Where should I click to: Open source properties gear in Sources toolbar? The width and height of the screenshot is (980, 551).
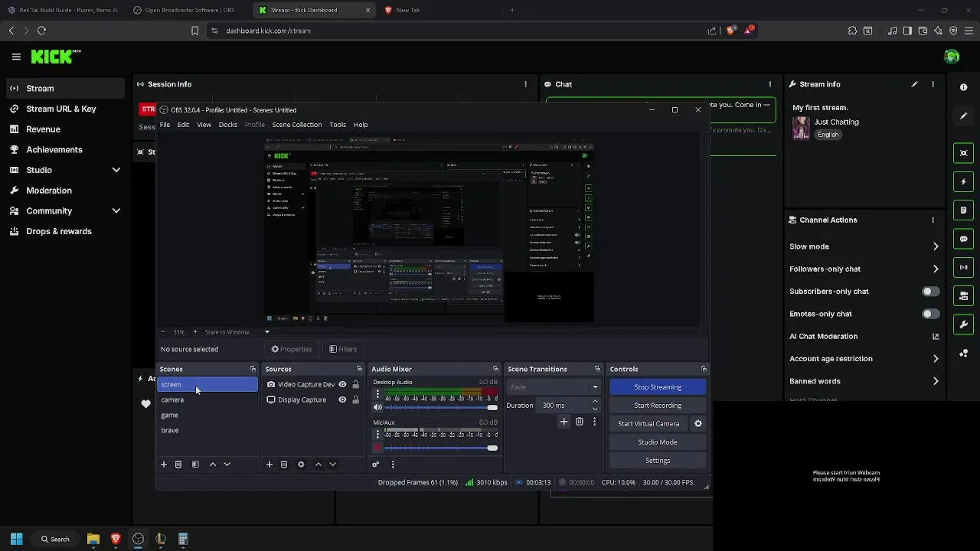(x=301, y=465)
